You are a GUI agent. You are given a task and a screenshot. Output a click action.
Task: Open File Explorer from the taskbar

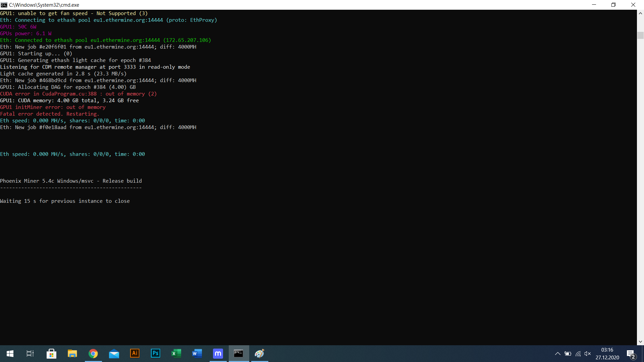coord(72,354)
